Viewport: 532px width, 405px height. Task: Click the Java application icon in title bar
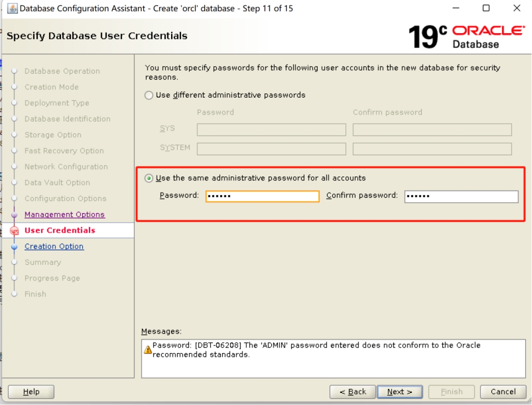[x=12, y=8]
